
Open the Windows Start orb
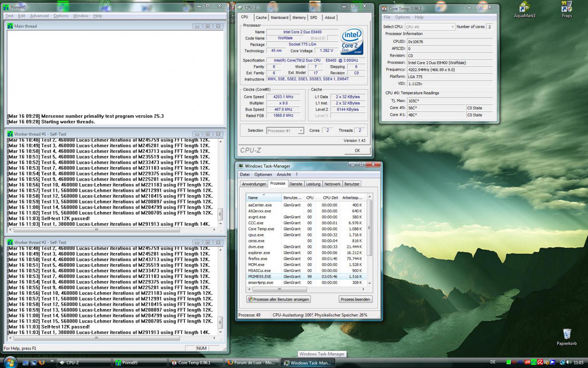coord(10,362)
